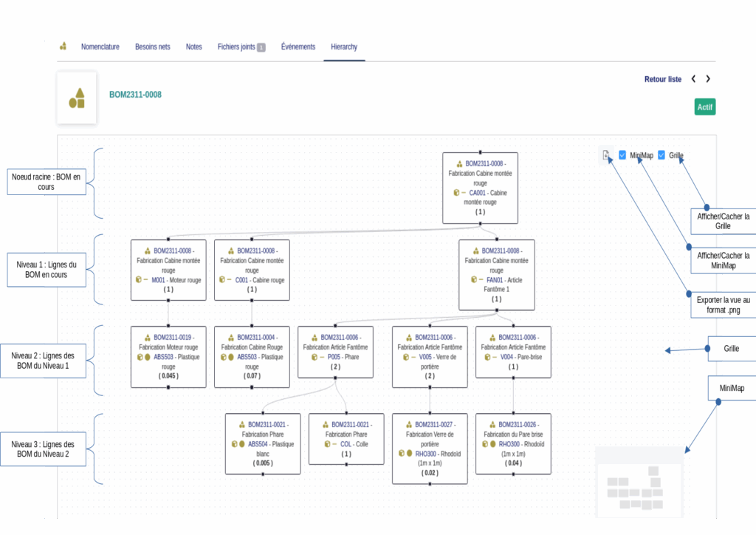Click the cube icon next to P005 Phare

[x=315, y=357]
